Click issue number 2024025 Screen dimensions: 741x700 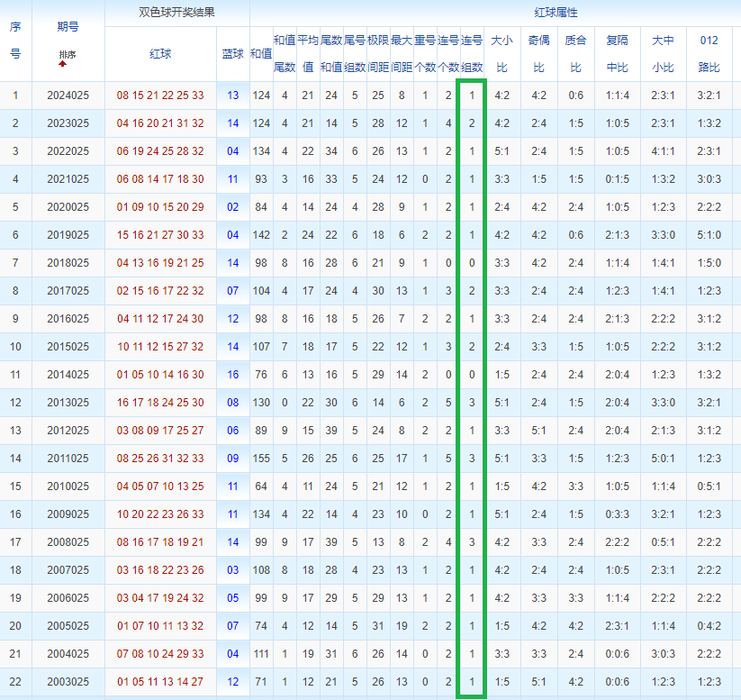click(68, 95)
